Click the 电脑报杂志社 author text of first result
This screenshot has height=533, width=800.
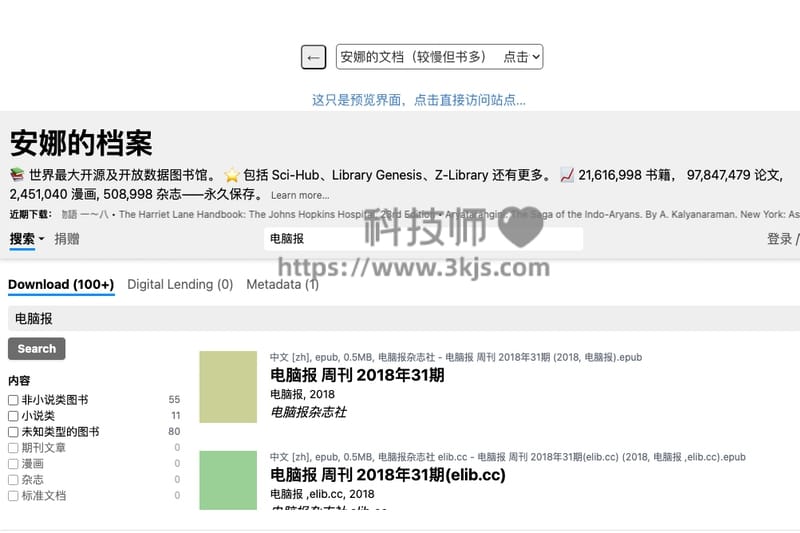coord(308,412)
